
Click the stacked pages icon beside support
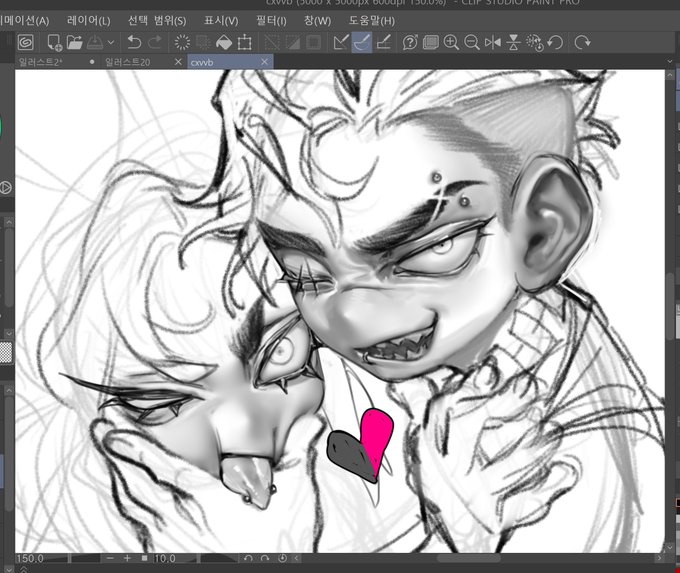pos(431,43)
